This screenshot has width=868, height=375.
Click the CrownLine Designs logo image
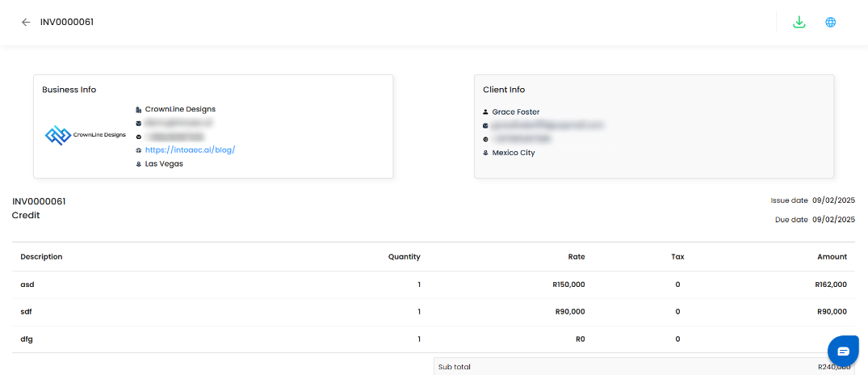click(x=86, y=135)
